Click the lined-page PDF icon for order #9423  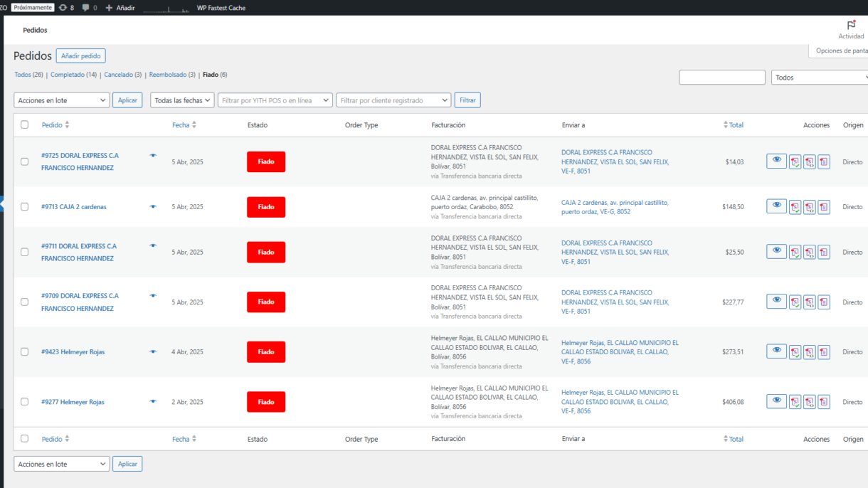point(824,351)
